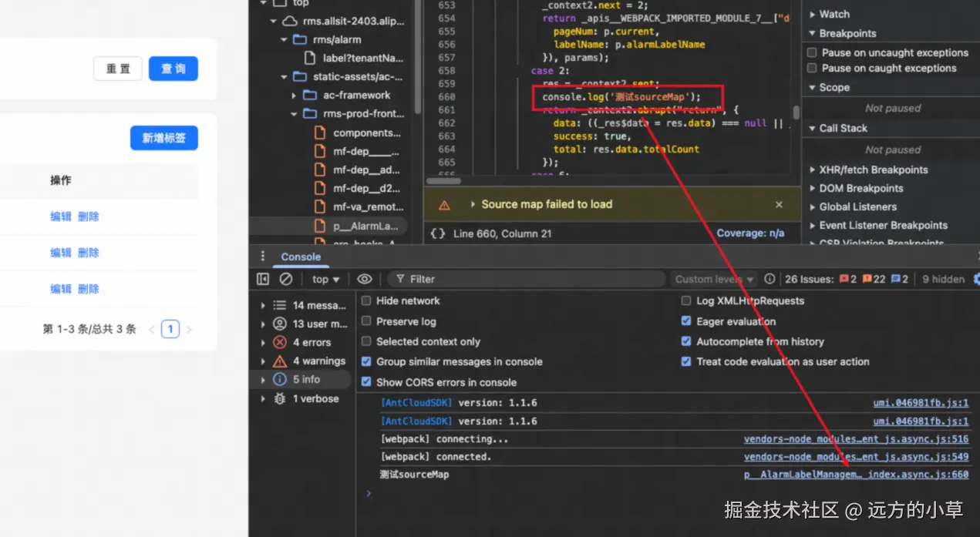Open the Custom levels dropdown

point(714,279)
